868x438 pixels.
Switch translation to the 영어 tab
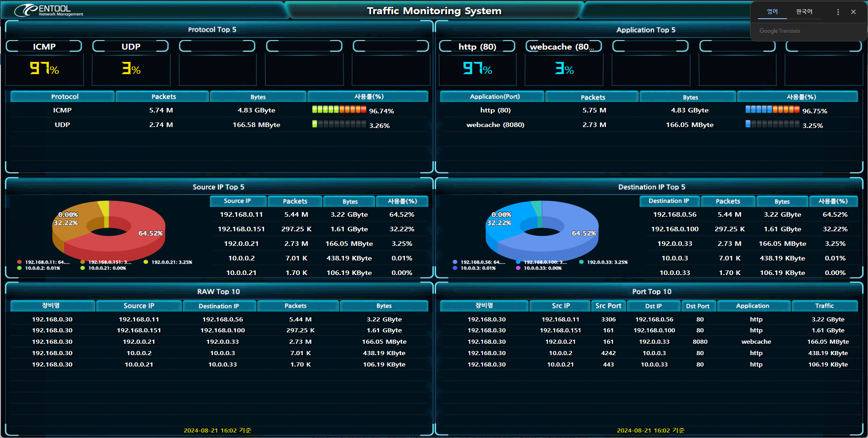point(772,12)
